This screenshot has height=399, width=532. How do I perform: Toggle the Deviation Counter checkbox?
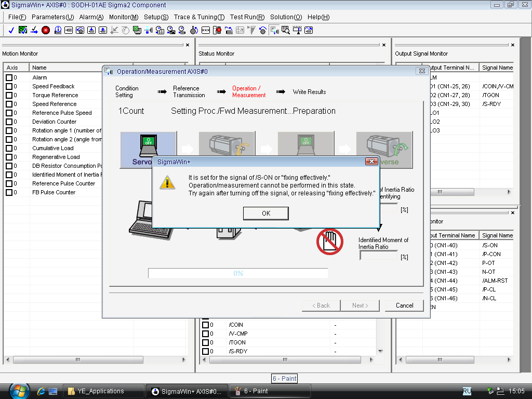9,122
